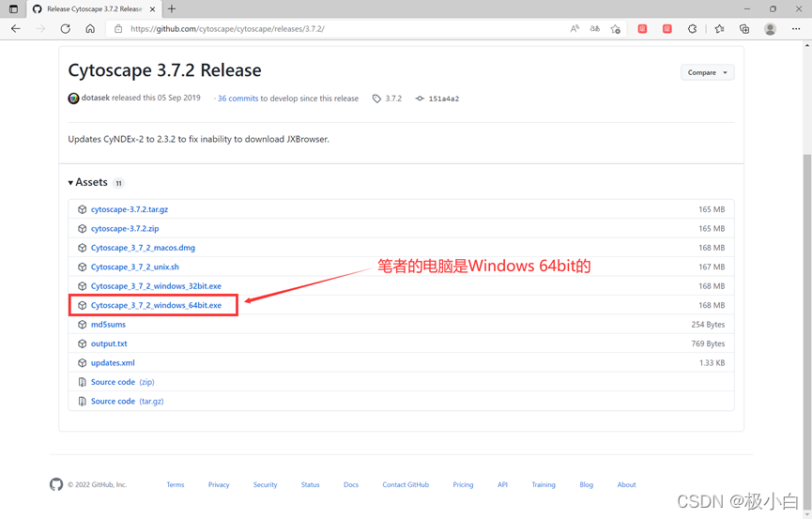Download Cytoscape_3_7_2_windows_64bit.exe
This screenshot has width=812, height=519.
pos(156,305)
